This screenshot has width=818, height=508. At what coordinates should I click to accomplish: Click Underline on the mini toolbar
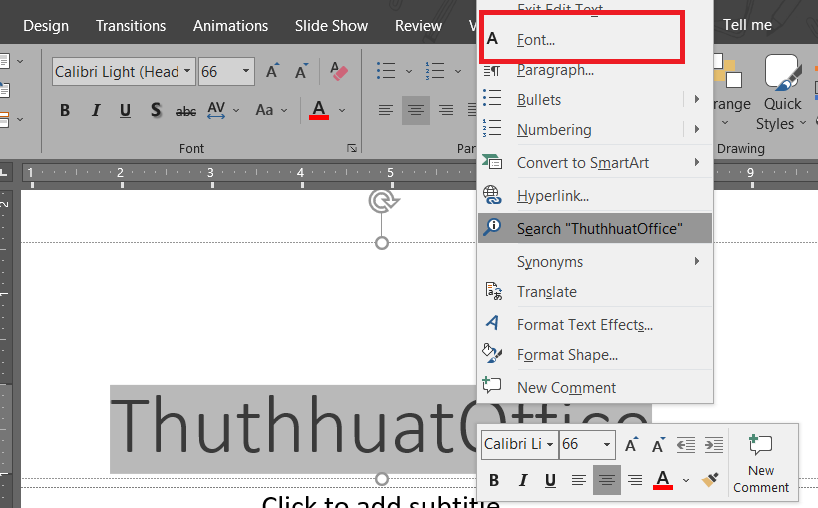tap(550, 480)
